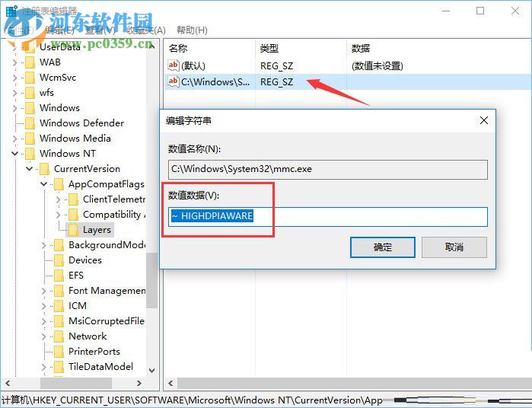Click the 确定 button in the dialog

tap(382, 247)
